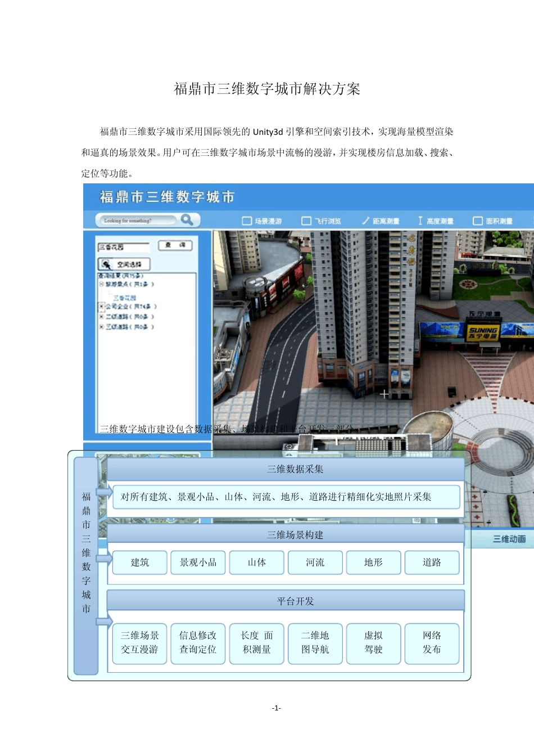Click the 对所有建筑、景观小品 description box
The height and width of the screenshot is (756, 534).
tap(287, 497)
